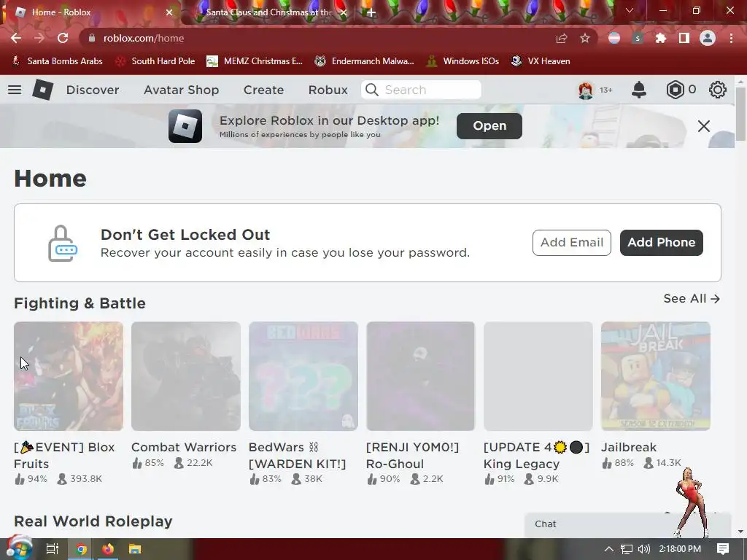Open the Endermanch Malwa... bookmark
Image resolution: width=747 pixels, height=560 pixels.
tap(365, 61)
